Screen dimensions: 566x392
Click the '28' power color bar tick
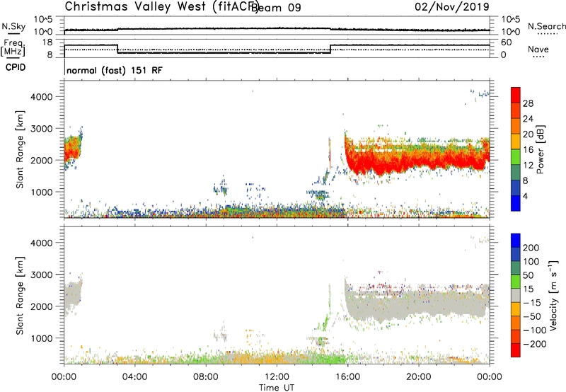528,103
